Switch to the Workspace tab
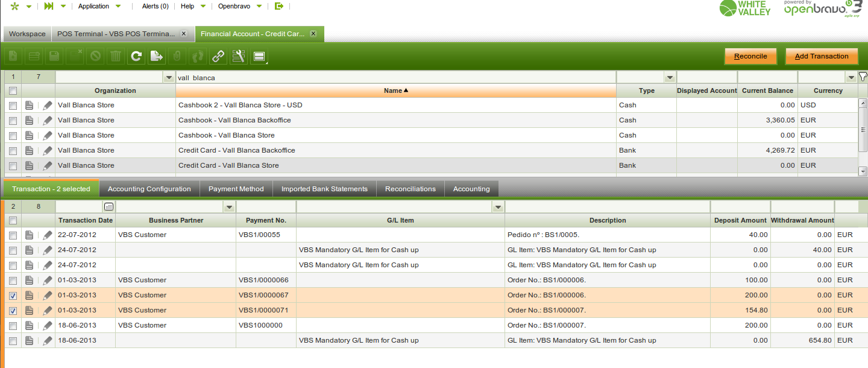The width and height of the screenshot is (868, 368). (27, 34)
